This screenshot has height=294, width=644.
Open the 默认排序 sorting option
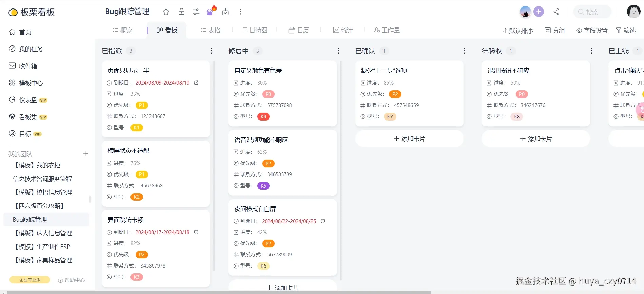[518, 31]
